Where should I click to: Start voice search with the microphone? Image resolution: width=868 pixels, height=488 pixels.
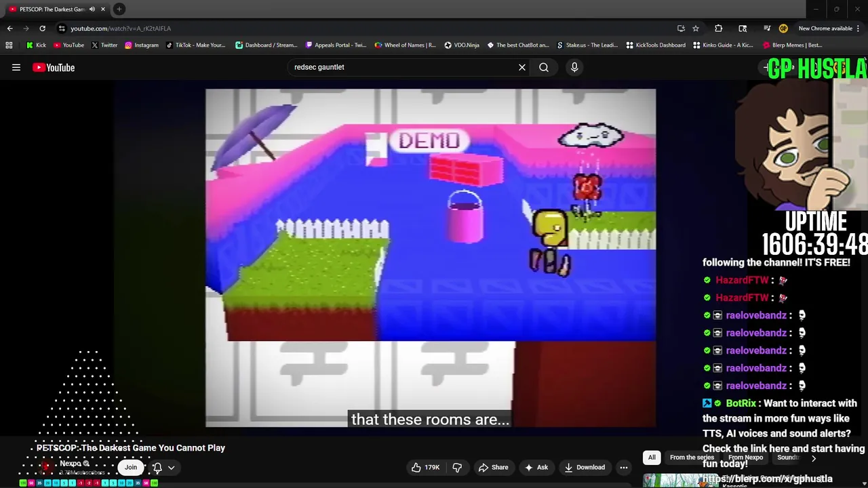point(574,67)
